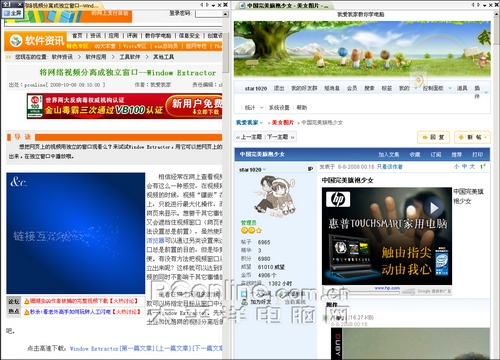Click the 美女图片 breadcrumb link
Image resolution: width=500 pixels, height=360 pixels.
[x=283, y=123]
